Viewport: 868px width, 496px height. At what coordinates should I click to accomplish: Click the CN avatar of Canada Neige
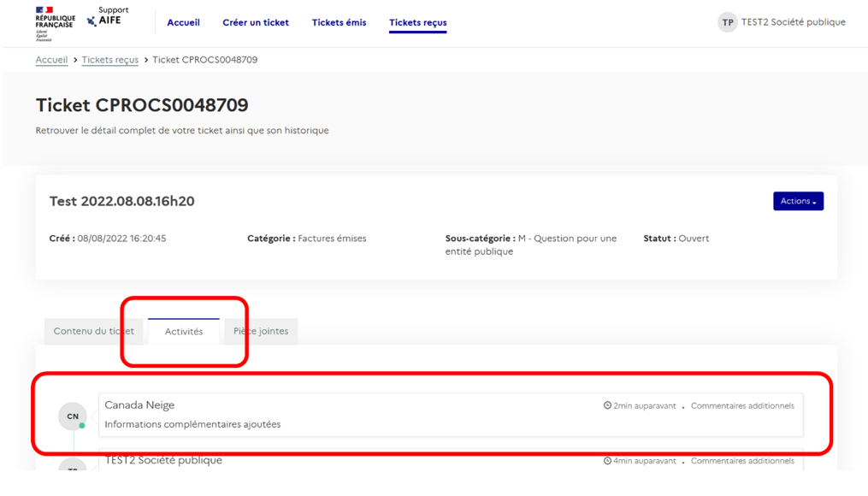(x=73, y=416)
